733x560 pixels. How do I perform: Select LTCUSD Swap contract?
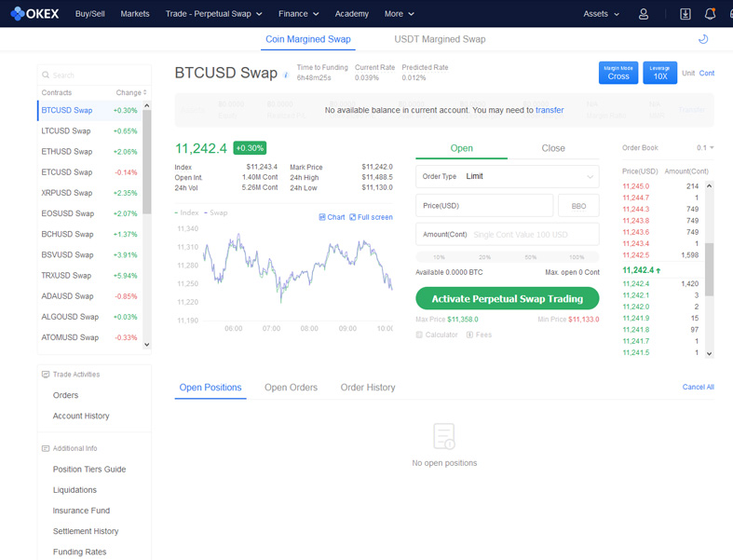[89, 131]
